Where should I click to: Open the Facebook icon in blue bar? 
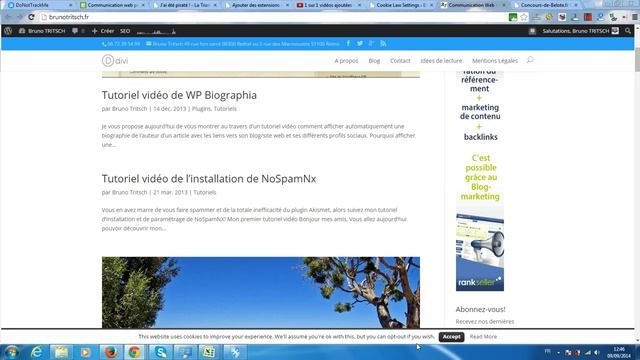[348, 43]
